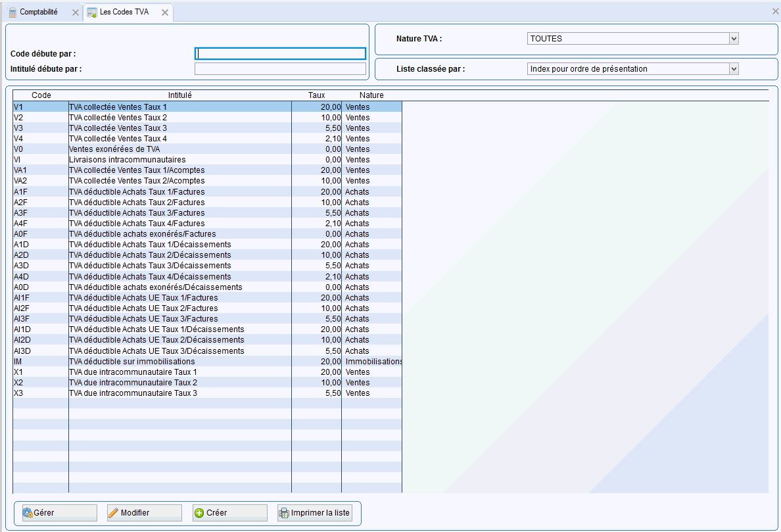Close the panel with the top-right X

(775, 11)
